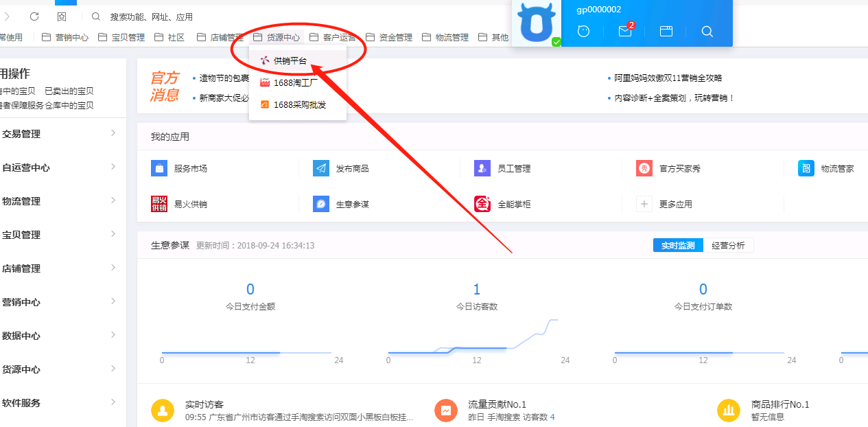Open the 服务市场 app icon
Image resolution: width=868 pixels, height=427 pixels.
159,168
